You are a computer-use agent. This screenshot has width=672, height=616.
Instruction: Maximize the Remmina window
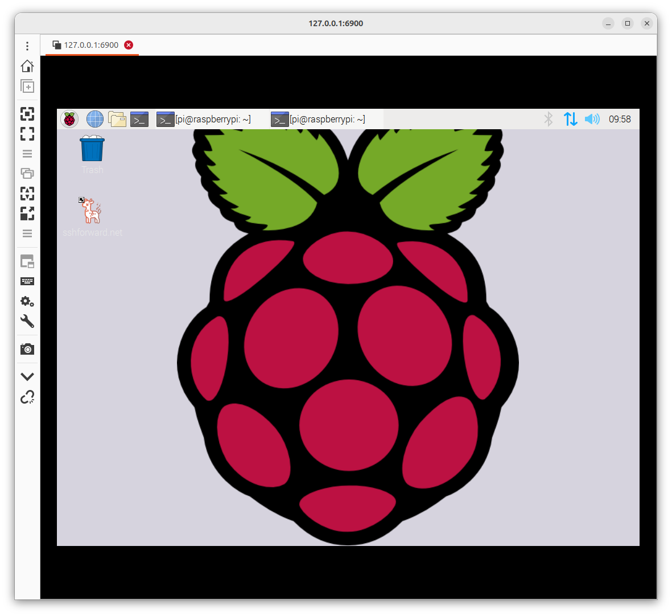(628, 23)
